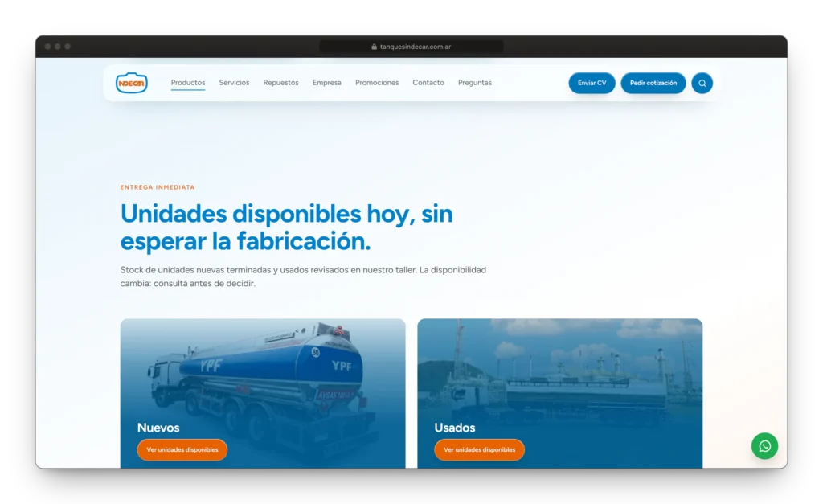Click the Pedir cotización button
The image size is (823, 504).
653,83
